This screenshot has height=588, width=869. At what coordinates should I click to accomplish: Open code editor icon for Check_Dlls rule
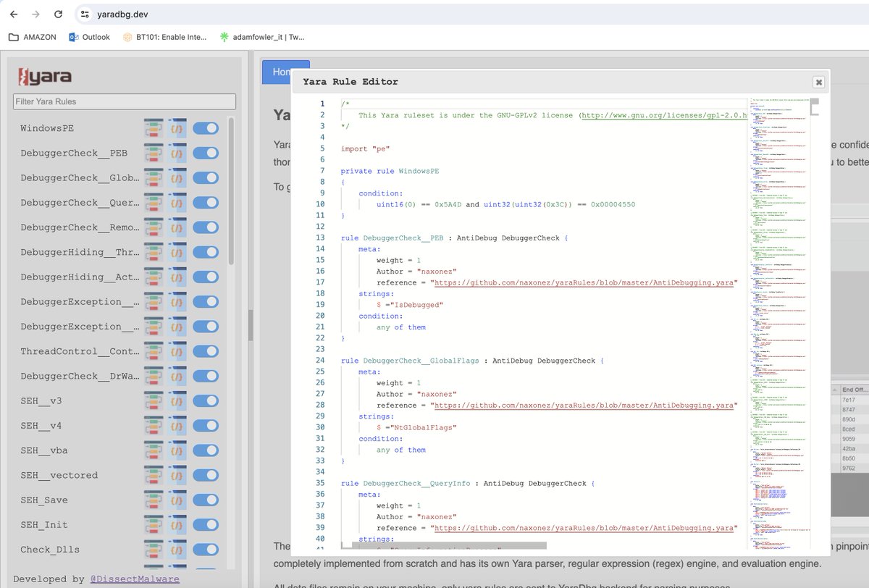(177, 549)
